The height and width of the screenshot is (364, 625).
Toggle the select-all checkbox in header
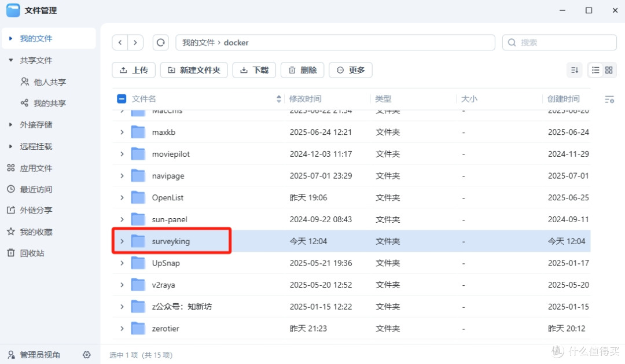click(x=121, y=98)
